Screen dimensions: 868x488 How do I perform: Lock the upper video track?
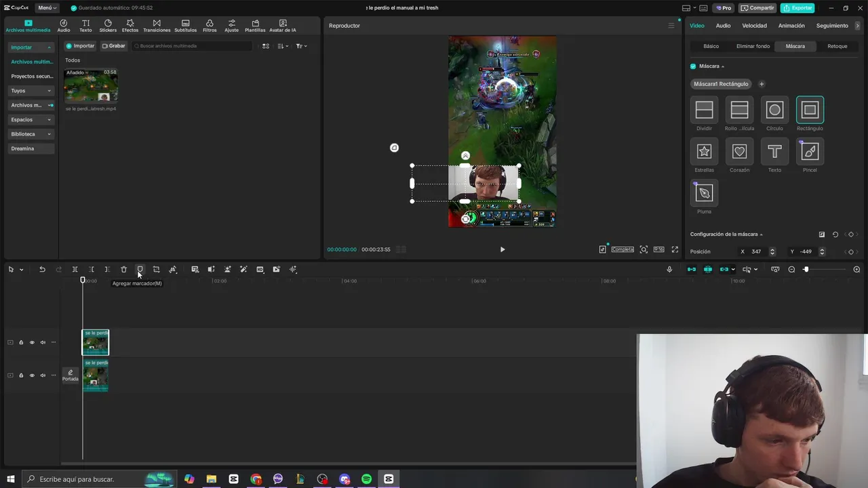click(x=21, y=342)
